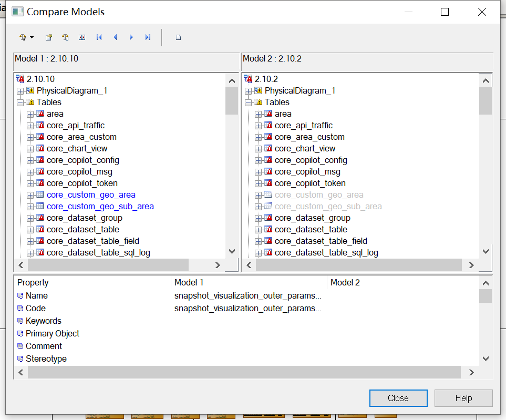Viewport: 506px width, 420px height.
Task: Collapse the Tables node in Model 1
Action: click(x=20, y=102)
